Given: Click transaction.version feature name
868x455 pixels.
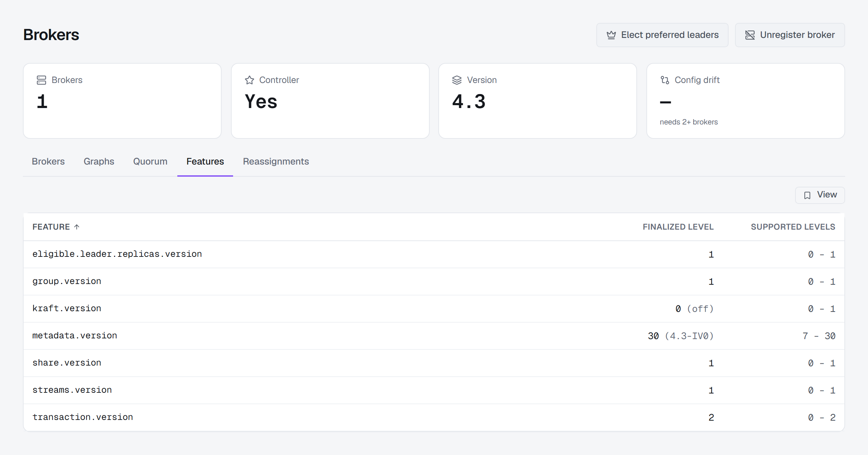Looking at the screenshot, I should point(83,417).
